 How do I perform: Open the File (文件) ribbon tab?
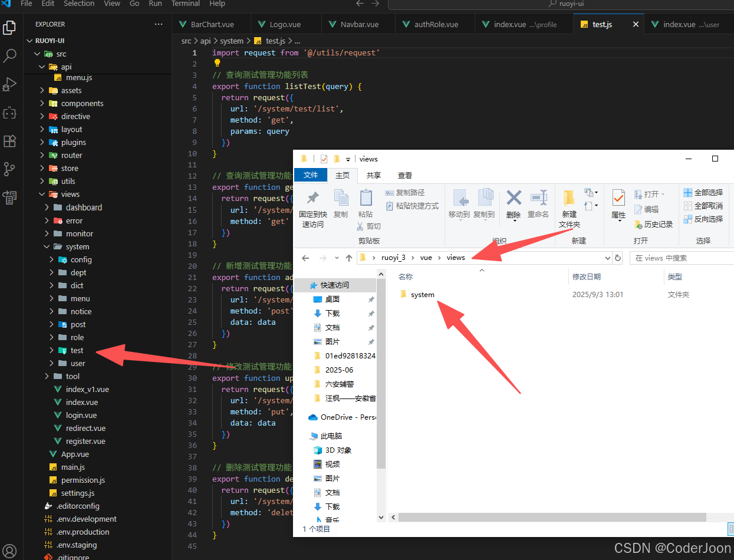pyautogui.click(x=311, y=175)
